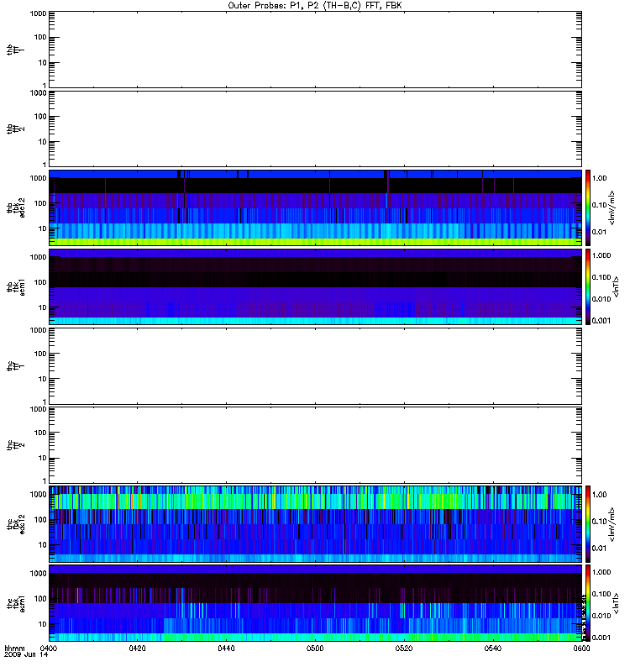Image resolution: width=630 pixels, height=672 pixels.
Task: Click the <|mV/m|> unit label beside thb edc12 color bar
Action: click(x=612, y=207)
